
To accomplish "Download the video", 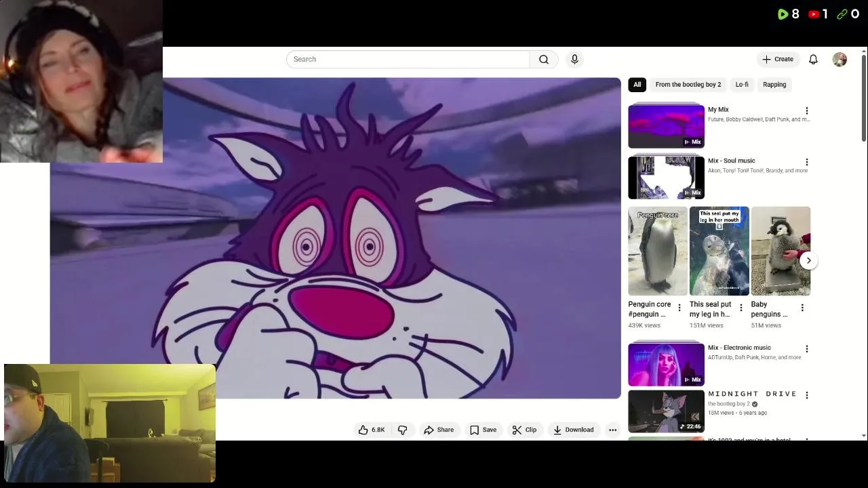I will coord(573,430).
